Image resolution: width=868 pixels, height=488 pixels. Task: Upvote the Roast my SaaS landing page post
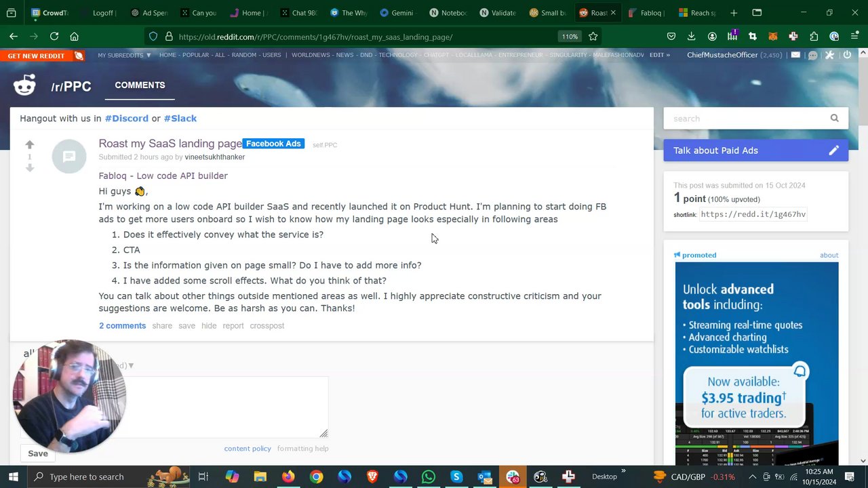point(29,144)
